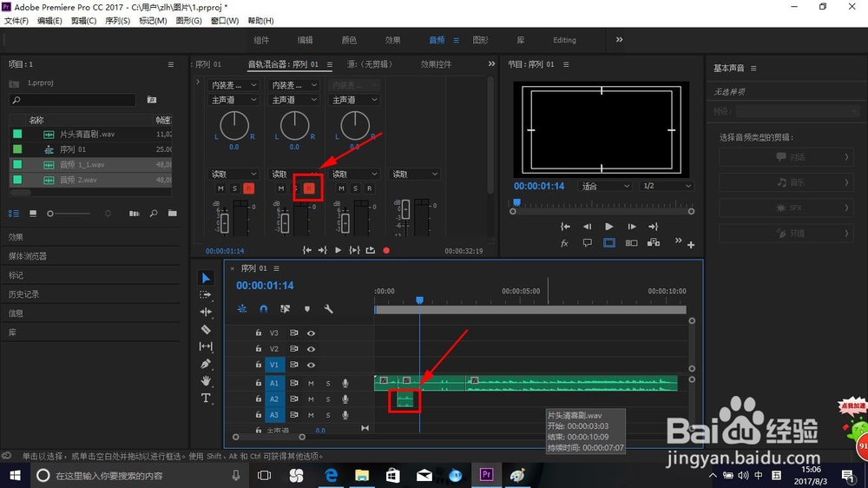The height and width of the screenshot is (488, 868).
Task: Switch project panel to icon view
Action: [x=33, y=214]
